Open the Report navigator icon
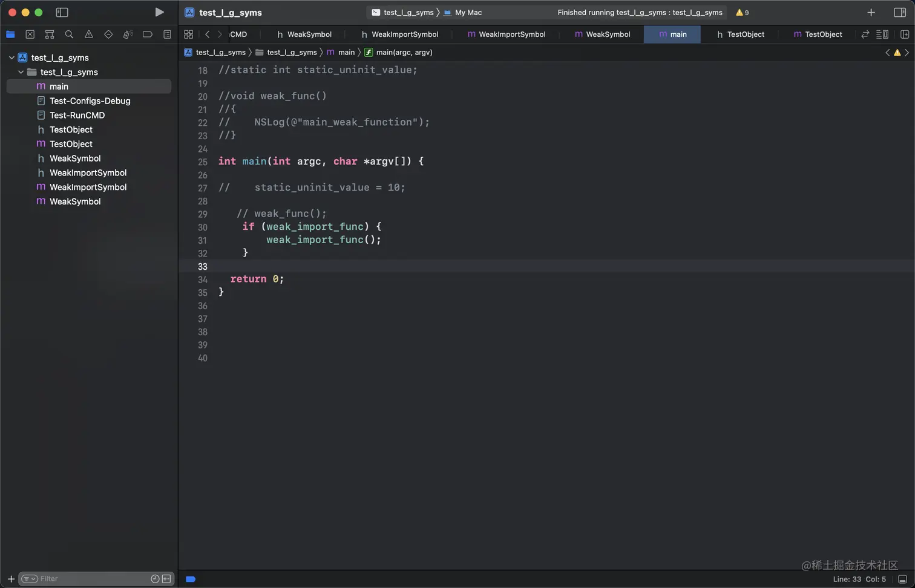This screenshot has width=915, height=588. point(167,34)
